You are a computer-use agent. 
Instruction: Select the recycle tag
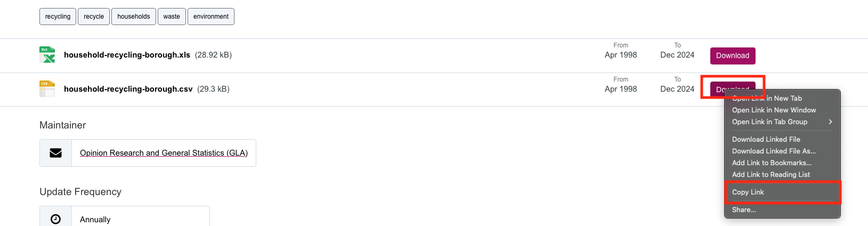point(94,17)
